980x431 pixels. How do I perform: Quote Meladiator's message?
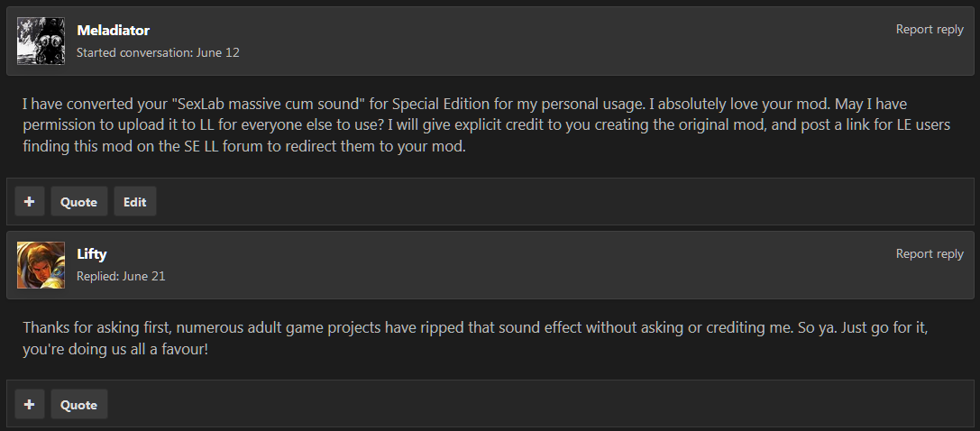tap(78, 202)
